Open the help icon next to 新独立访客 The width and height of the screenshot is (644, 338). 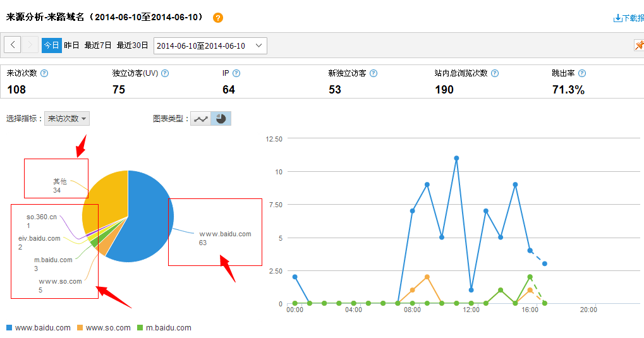pyautogui.click(x=374, y=73)
